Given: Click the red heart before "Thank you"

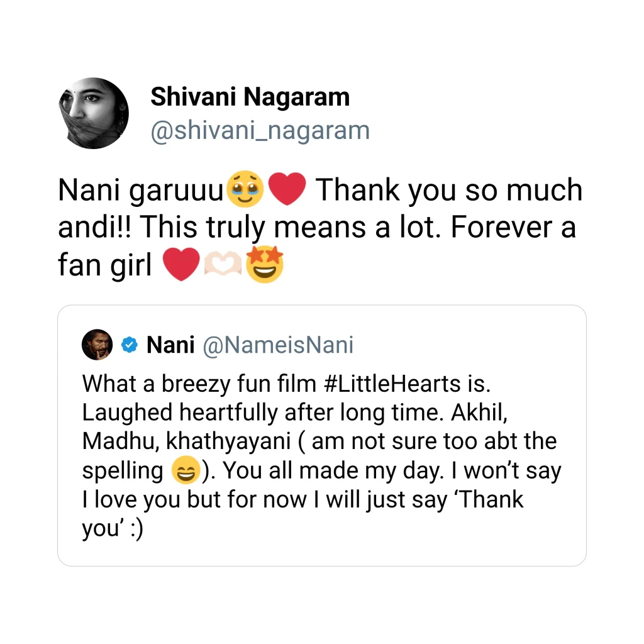Looking at the screenshot, I should [287, 191].
